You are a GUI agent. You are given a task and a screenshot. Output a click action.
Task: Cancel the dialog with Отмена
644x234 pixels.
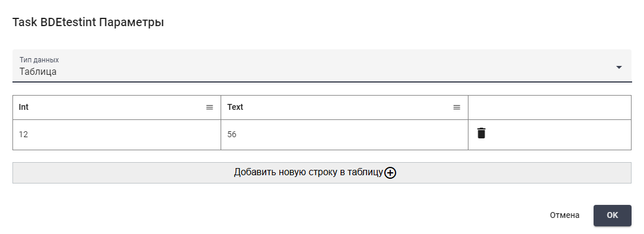point(565,215)
